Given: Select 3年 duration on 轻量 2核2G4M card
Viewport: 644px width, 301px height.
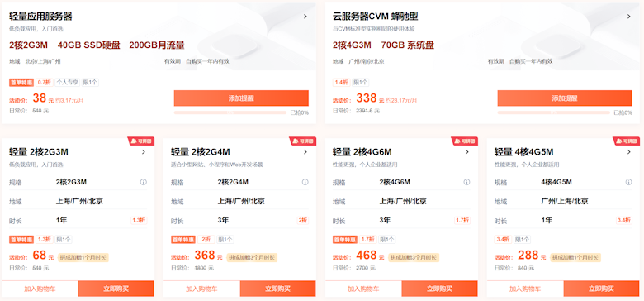Looking at the screenshot, I should (x=224, y=221).
